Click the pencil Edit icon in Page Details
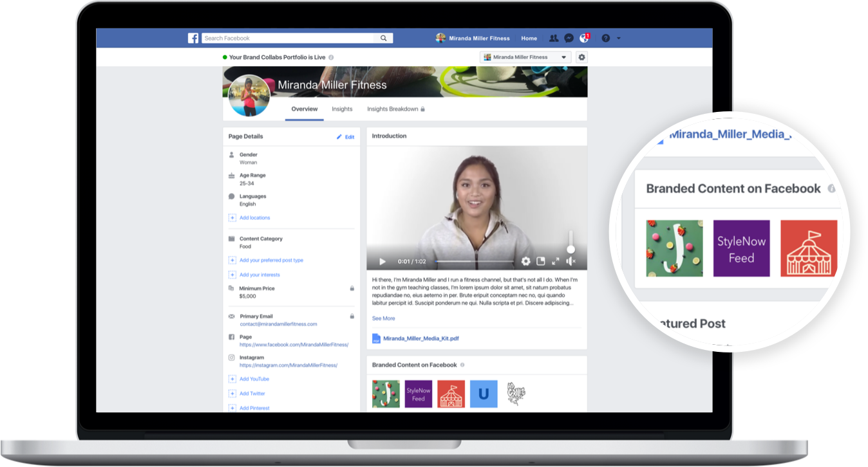The width and height of the screenshot is (868, 467). tap(339, 137)
